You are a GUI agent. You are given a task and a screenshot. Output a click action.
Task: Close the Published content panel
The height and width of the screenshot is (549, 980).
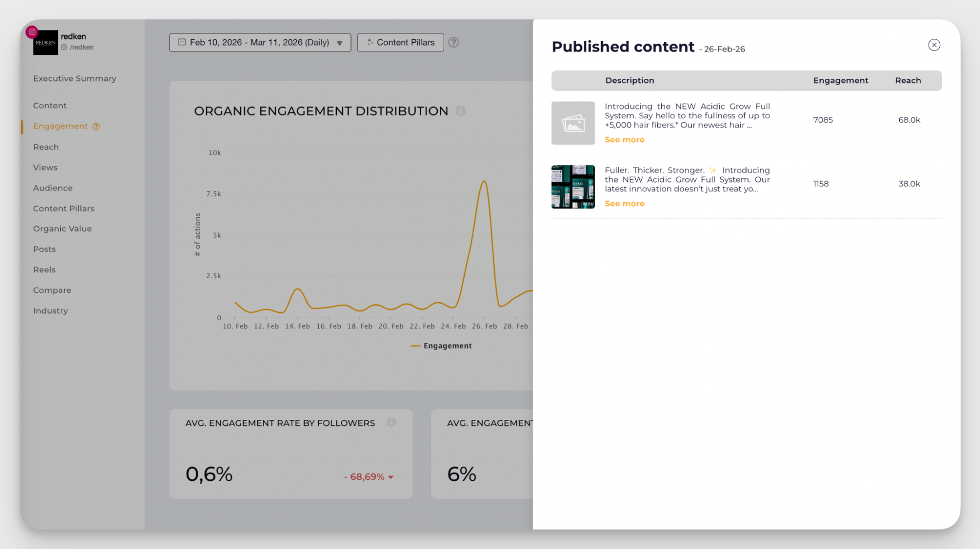click(x=933, y=45)
